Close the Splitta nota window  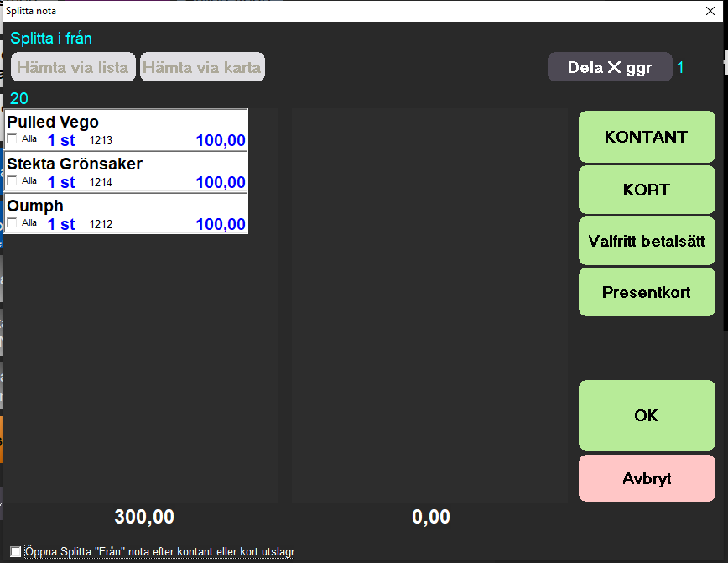708,11
